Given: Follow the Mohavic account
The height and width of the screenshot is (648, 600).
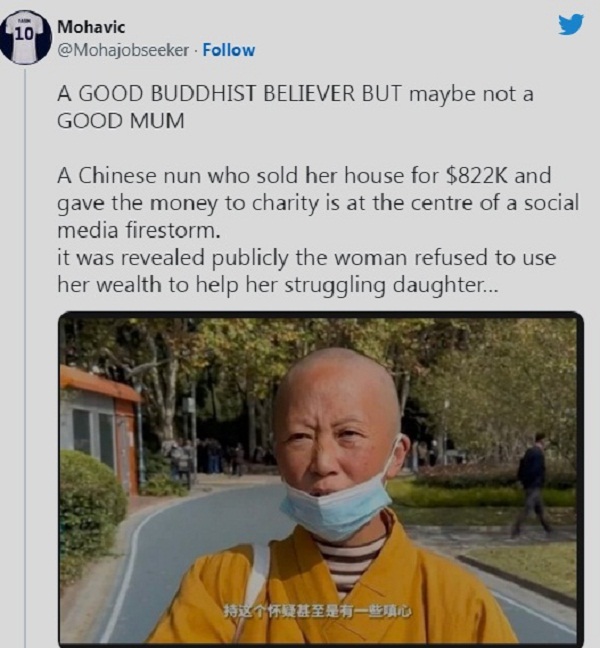Looking at the screenshot, I should [229, 50].
